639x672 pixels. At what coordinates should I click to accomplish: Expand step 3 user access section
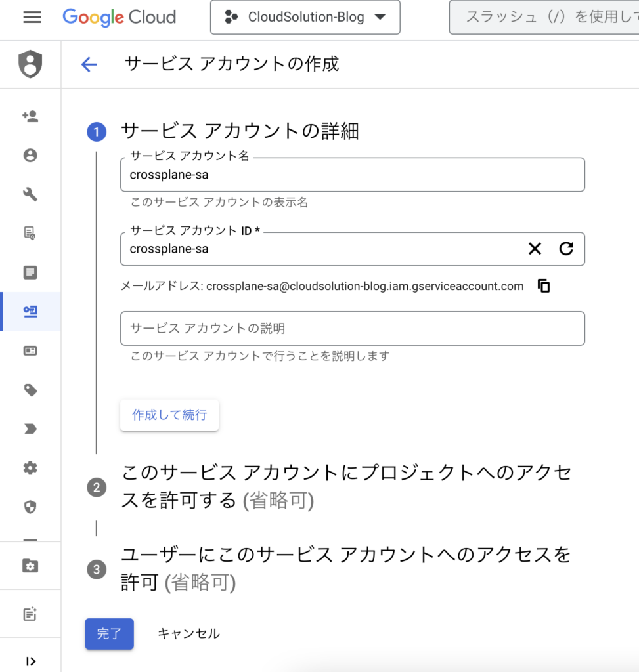tap(330, 569)
